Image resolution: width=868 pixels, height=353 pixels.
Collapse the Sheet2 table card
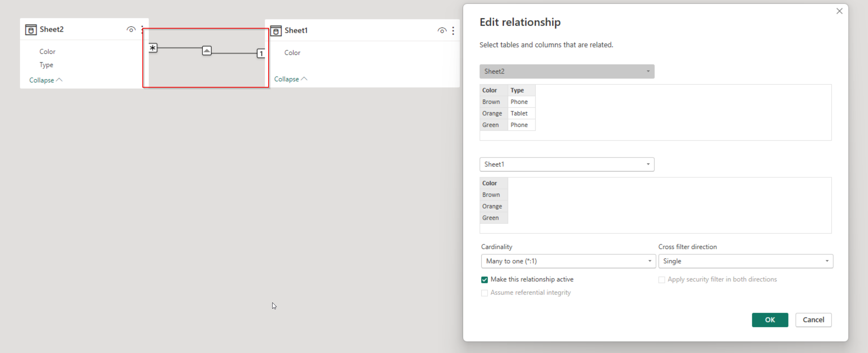pyautogui.click(x=46, y=80)
